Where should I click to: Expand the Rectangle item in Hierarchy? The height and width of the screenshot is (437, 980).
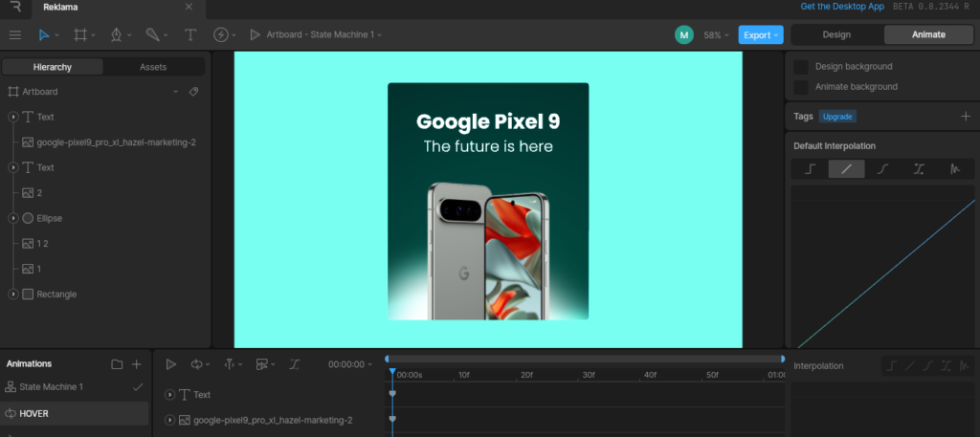coord(12,294)
